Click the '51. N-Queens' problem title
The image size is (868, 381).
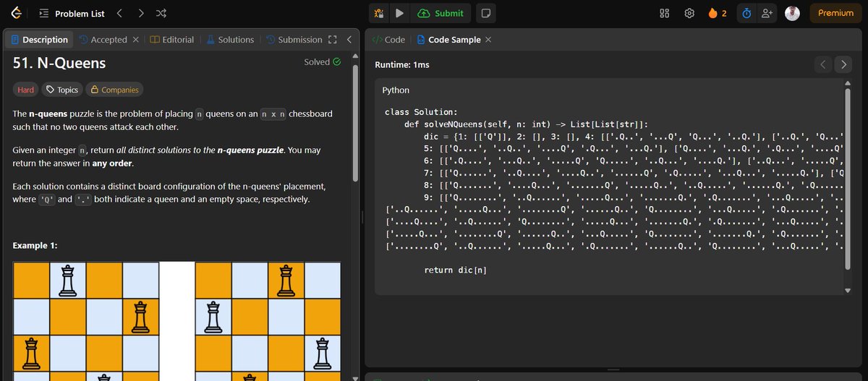[x=59, y=63]
